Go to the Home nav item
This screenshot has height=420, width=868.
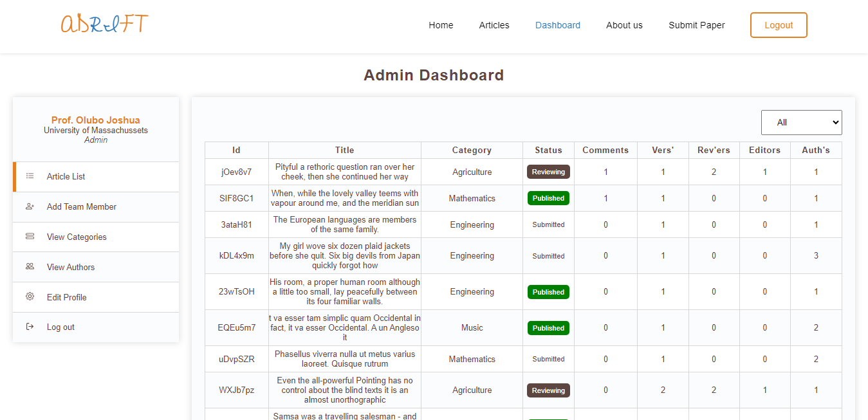[x=441, y=25]
